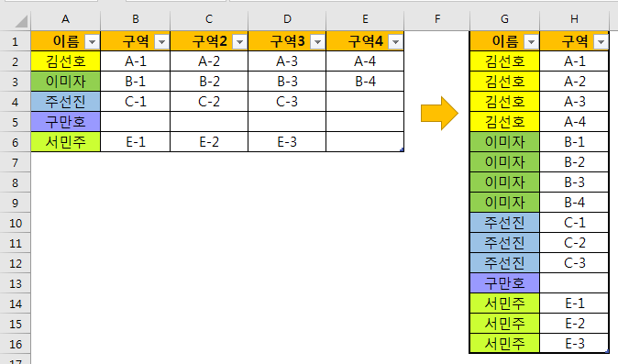Viewport: 618px width, 364px height.
Task: Open filter dropdown on 구역 header in column B
Action: (x=161, y=41)
